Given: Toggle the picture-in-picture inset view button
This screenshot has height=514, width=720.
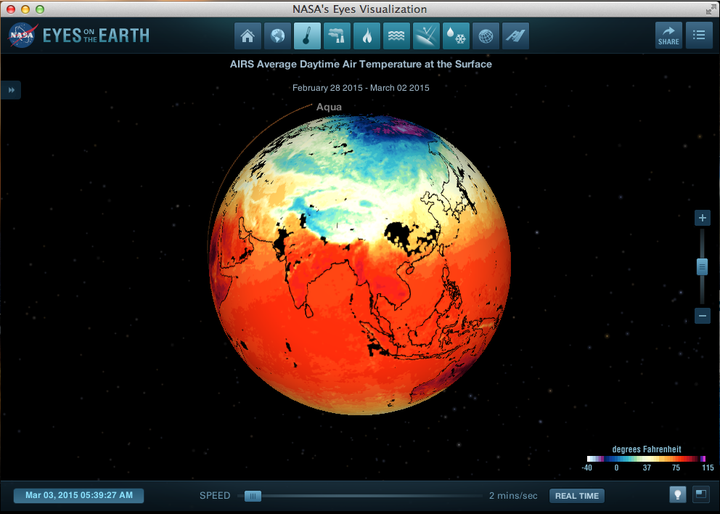Looking at the screenshot, I should 701,495.
